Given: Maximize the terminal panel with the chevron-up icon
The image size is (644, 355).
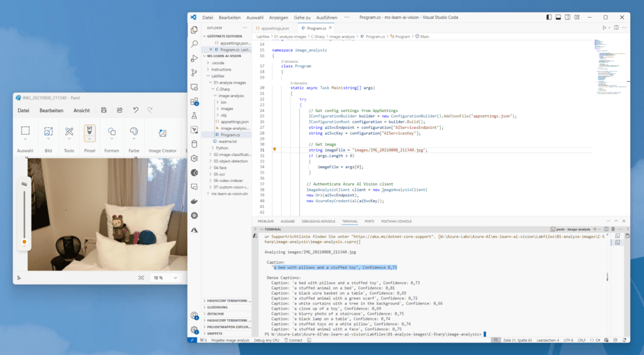Looking at the screenshot, I should [x=616, y=221].
